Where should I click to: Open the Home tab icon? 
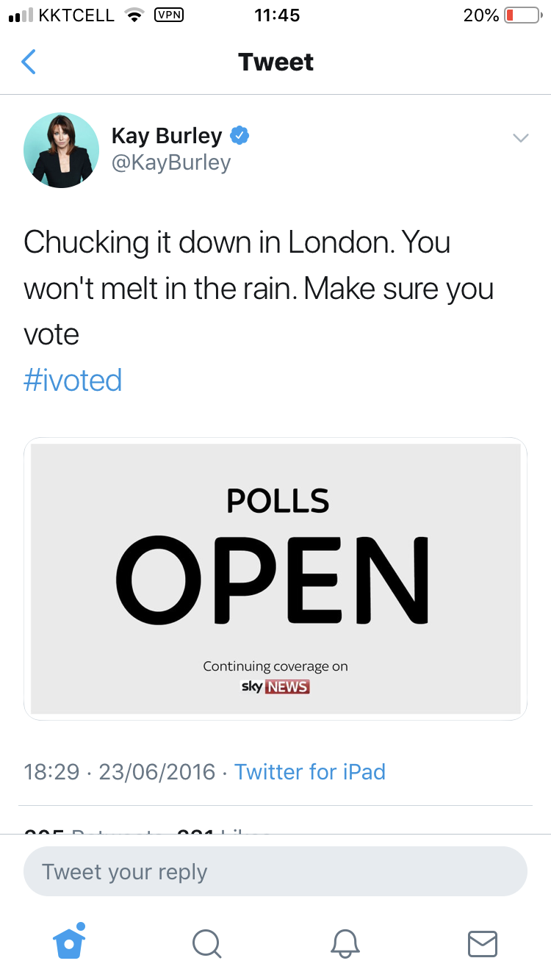pyautogui.click(x=70, y=943)
